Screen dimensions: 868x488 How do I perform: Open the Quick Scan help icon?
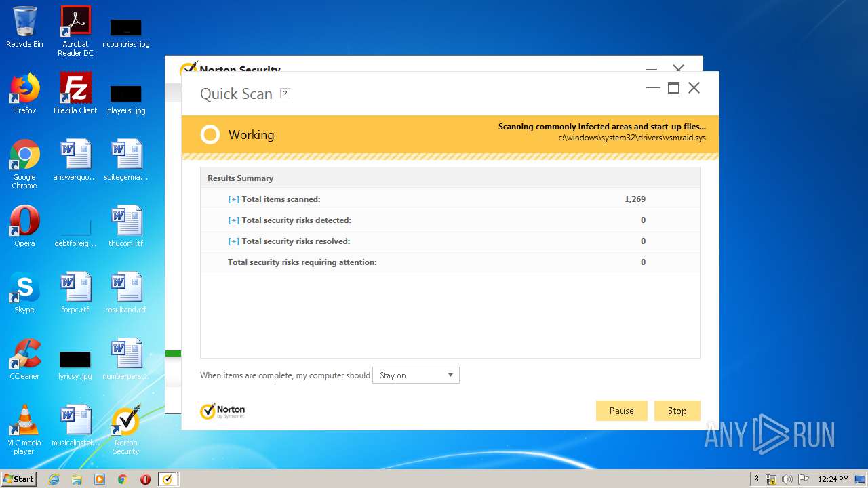(x=285, y=94)
